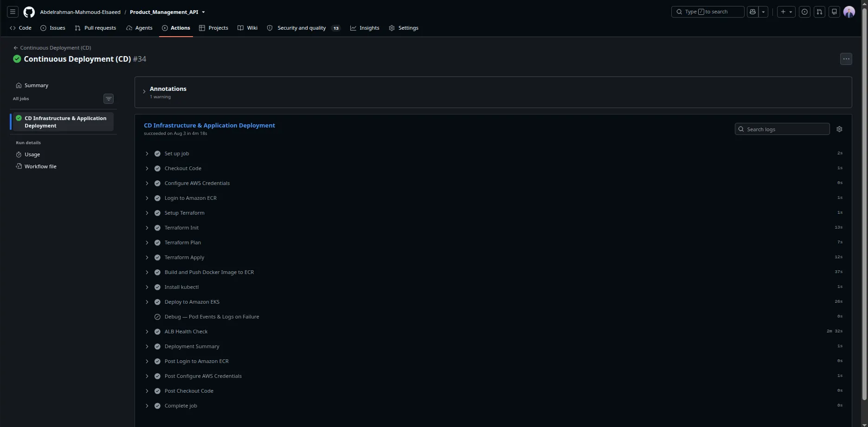The width and height of the screenshot is (868, 427).
Task: Open the create new plus button
Action: 786,12
